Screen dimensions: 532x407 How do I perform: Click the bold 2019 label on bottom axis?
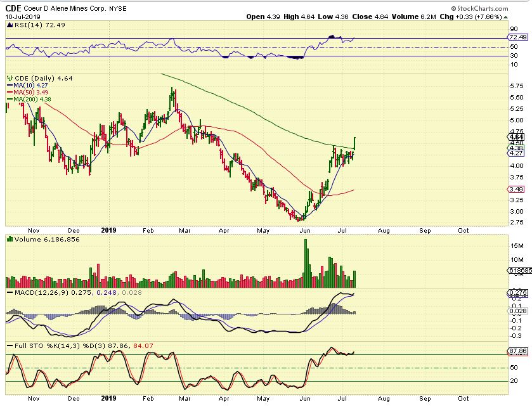[x=108, y=398]
